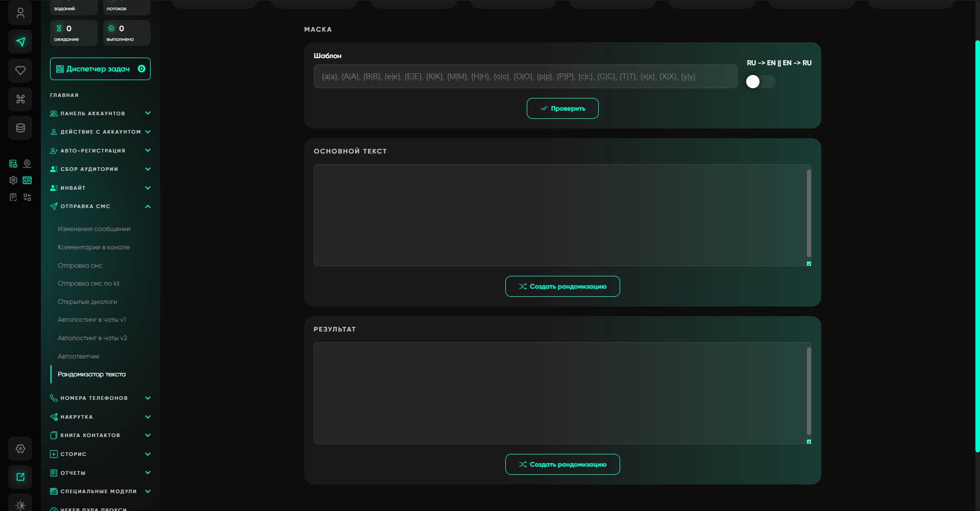Expand the Накрутка section chevron
Screen dimensions: 980x511
[x=148, y=417]
